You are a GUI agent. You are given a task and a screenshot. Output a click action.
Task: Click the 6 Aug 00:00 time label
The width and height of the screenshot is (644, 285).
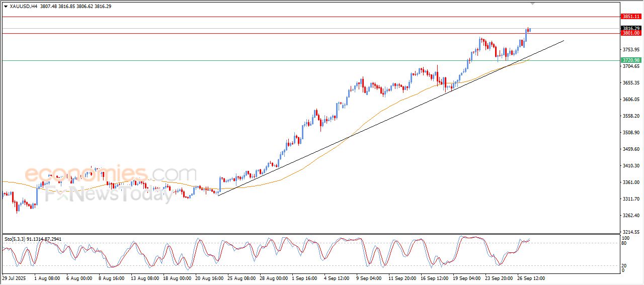click(x=79, y=277)
